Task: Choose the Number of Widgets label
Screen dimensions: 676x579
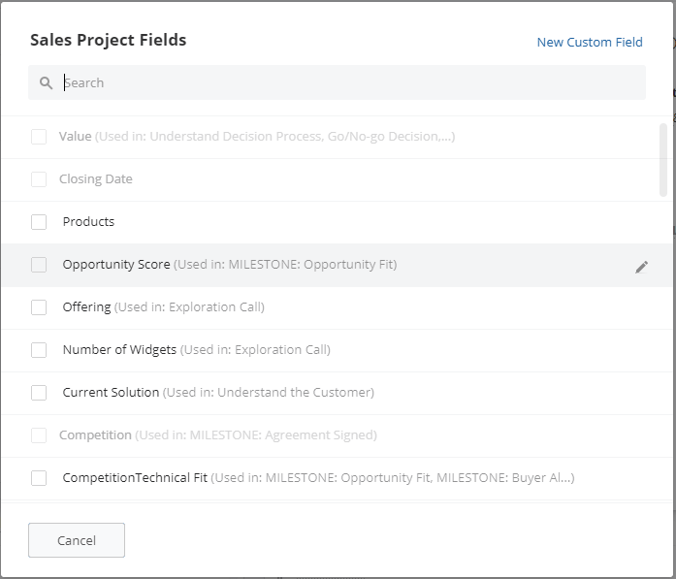Action: click(119, 350)
